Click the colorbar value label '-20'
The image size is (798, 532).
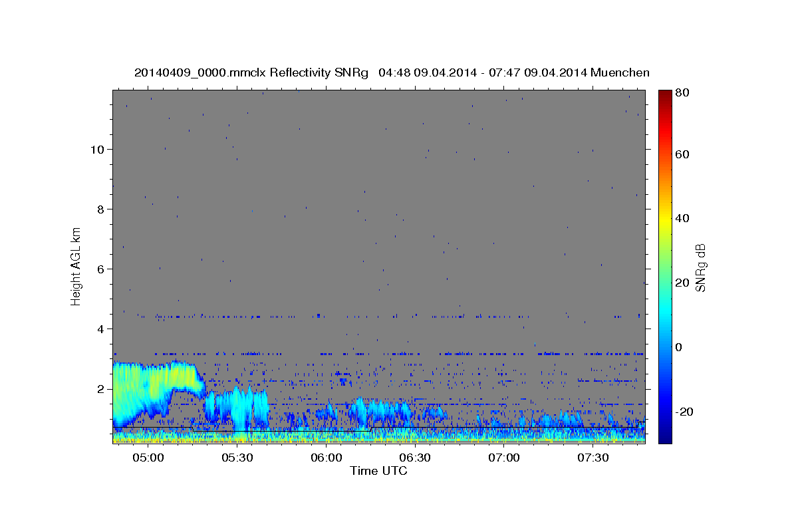[684, 412]
